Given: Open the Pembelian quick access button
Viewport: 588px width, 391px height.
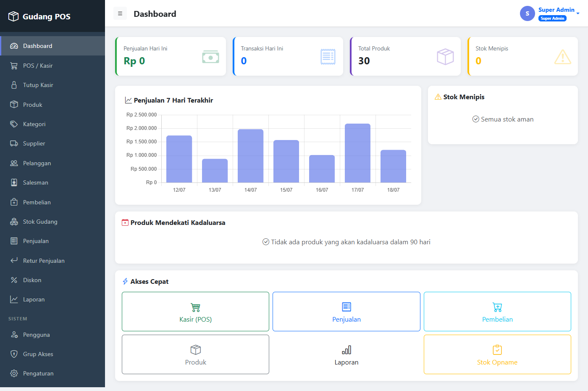Looking at the screenshot, I should coord(497,312).
